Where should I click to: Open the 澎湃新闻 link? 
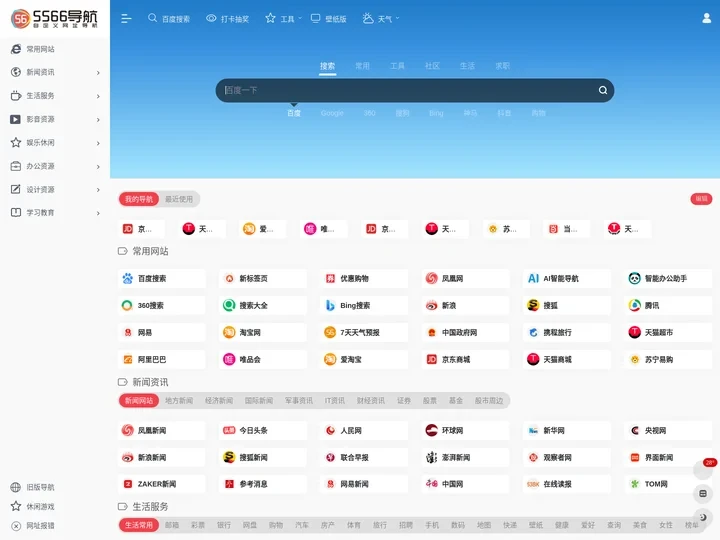point(465,457)
